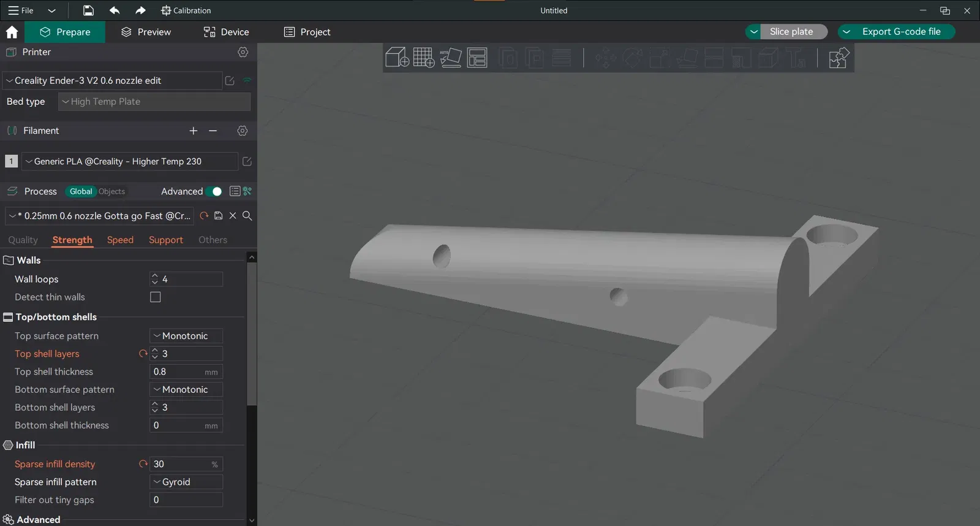Open the Generic PLA filament dropdown
The image size is (980, 526).
pyautogui.click(x=130, y=161)
